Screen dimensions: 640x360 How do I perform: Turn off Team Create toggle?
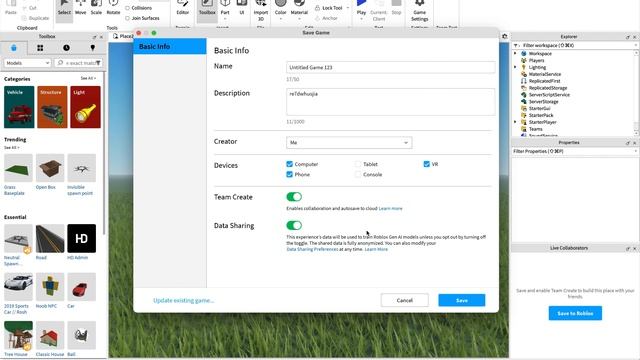coord(294,197)
